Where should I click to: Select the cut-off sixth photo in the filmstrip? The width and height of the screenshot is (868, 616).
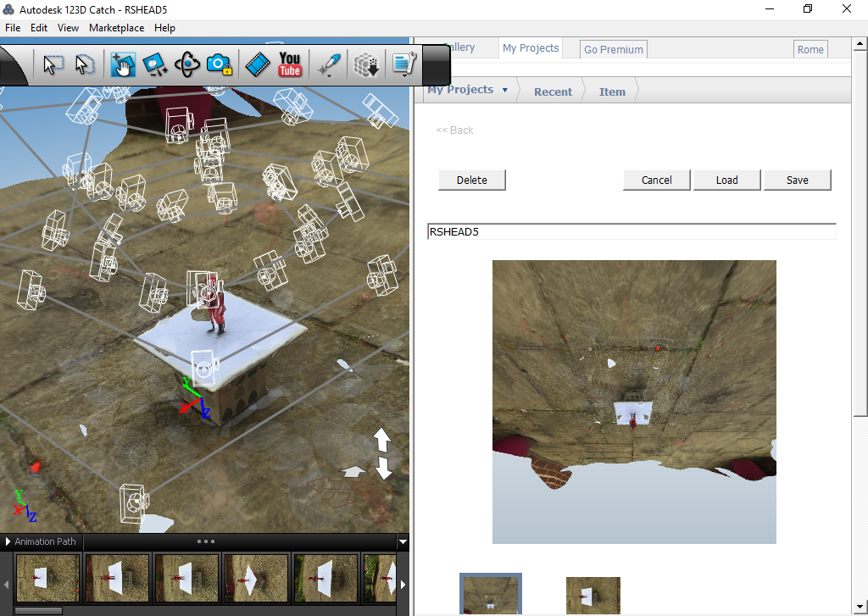pos(380,578)
